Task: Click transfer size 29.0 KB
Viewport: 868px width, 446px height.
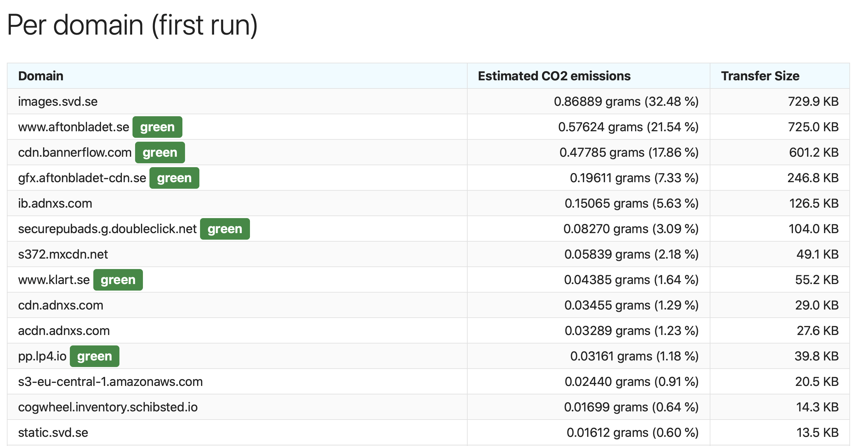Action: coord(817,305)
